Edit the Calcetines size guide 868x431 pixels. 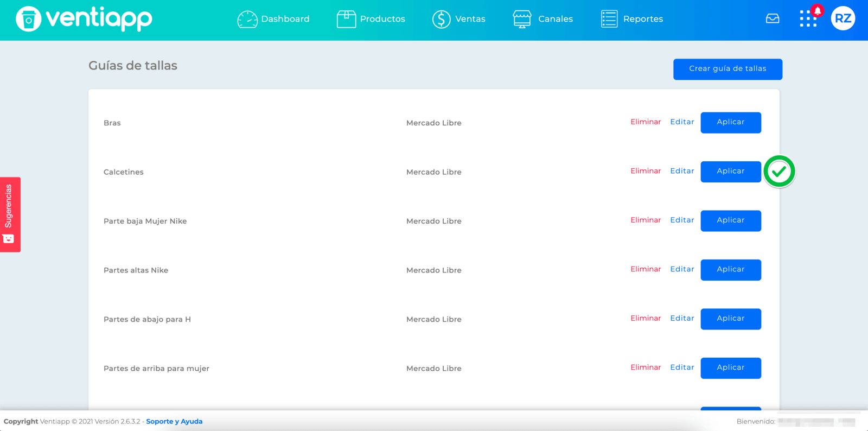click(682, 171)
